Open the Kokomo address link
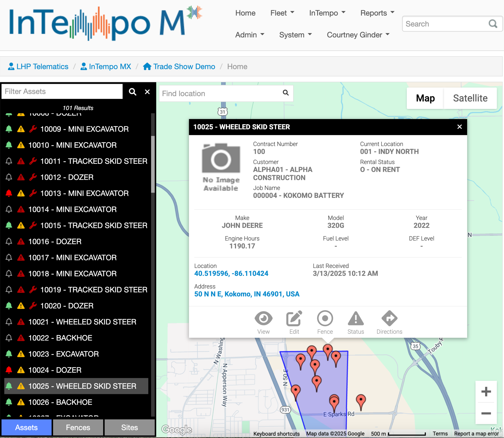The height and width of the screenshot is (438, 504). pyautogui.click(x=247, y=294)
